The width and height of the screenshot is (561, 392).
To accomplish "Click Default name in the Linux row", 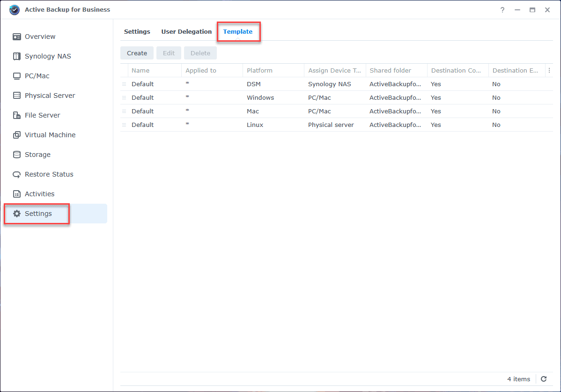I will pyautogui.click(x=143, y=125).
